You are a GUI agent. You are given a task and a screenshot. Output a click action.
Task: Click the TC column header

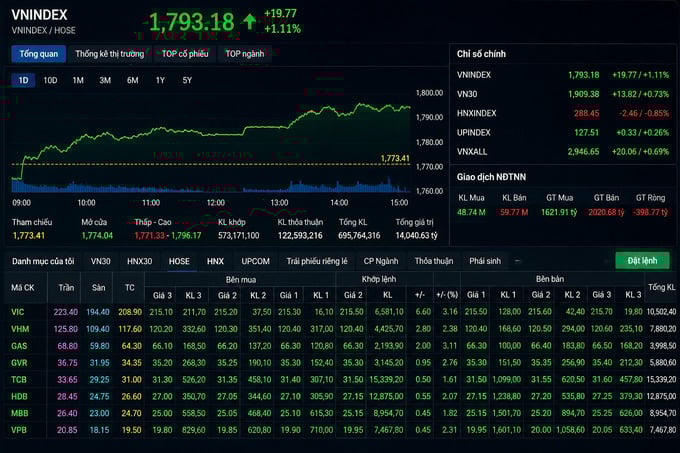tap(130, 287)
